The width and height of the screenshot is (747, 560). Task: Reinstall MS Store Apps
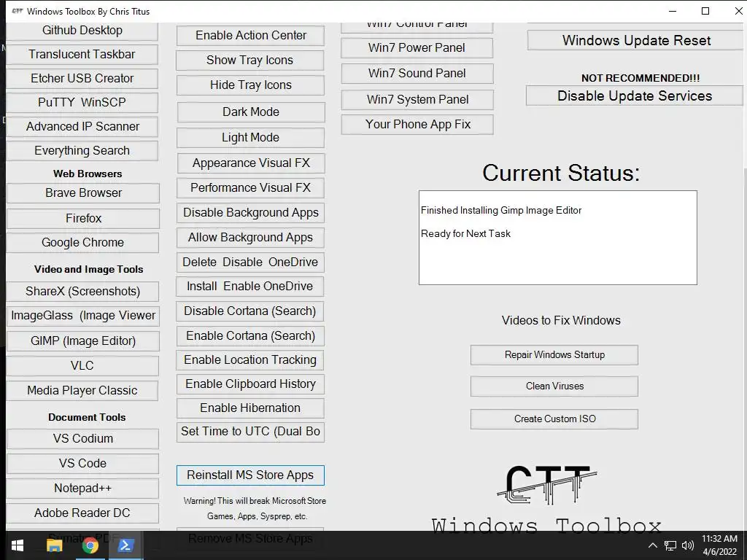point(251,475)
